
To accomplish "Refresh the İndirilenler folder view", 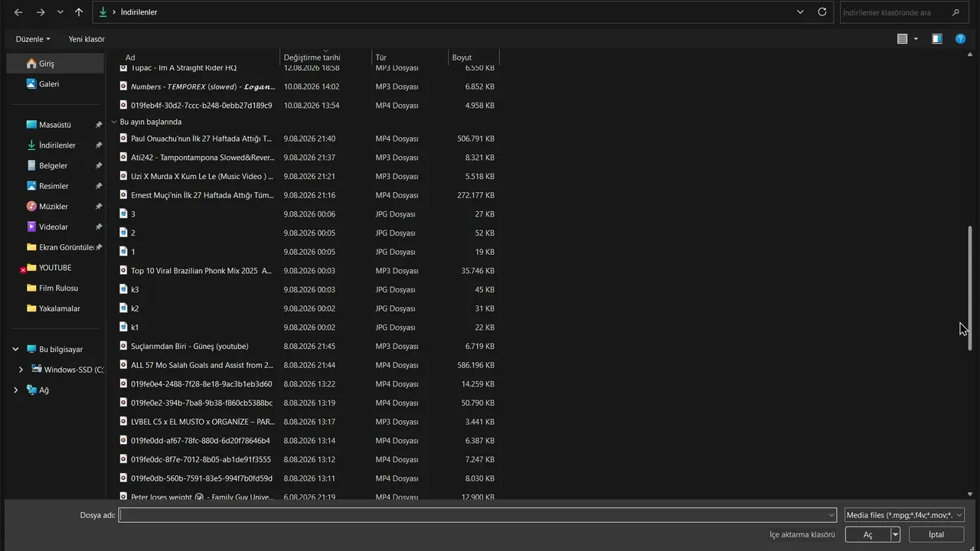I will tap(822, 12).
